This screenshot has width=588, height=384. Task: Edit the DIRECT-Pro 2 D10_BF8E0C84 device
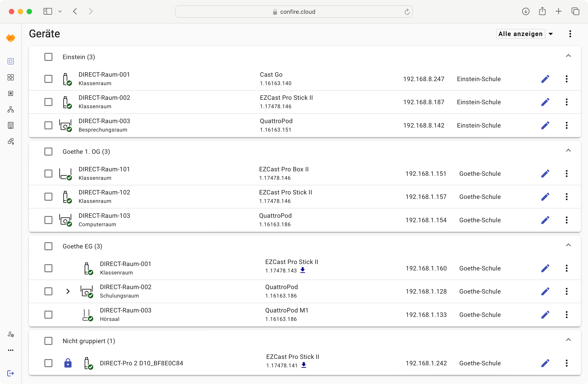click(x=545, y=363)
